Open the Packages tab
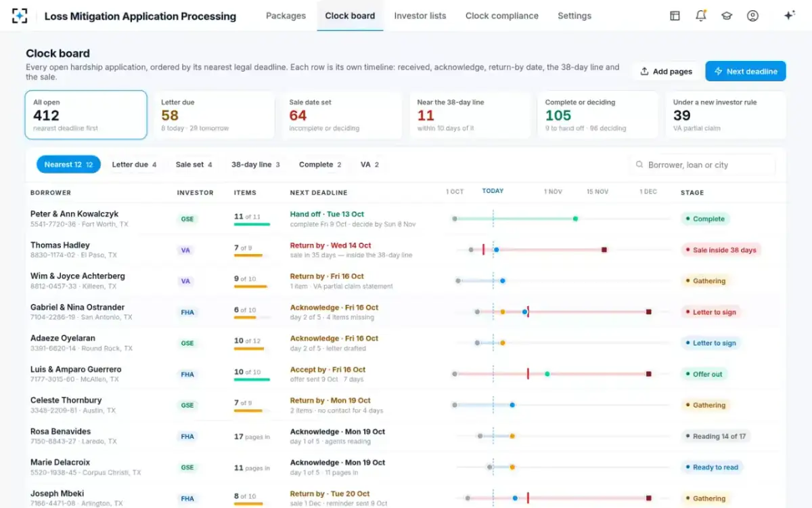This screenshot has width=812, height=508. [286, 16]
